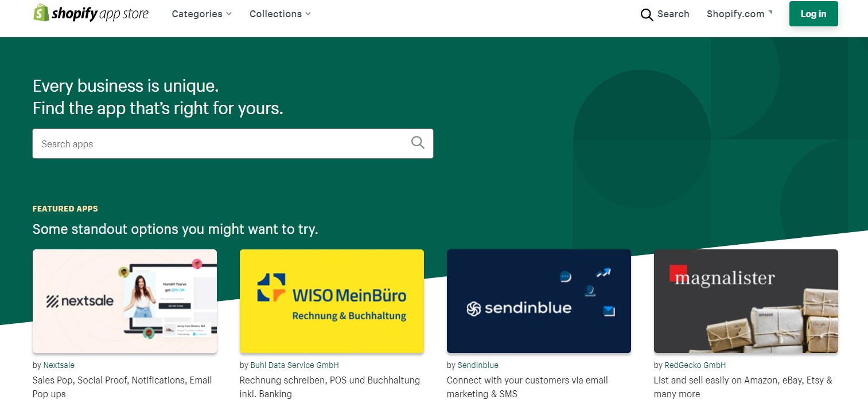Screen dimensions: 868x419
Task: Open the magnalister app card thumbnail
Action: tap(746, 301)
